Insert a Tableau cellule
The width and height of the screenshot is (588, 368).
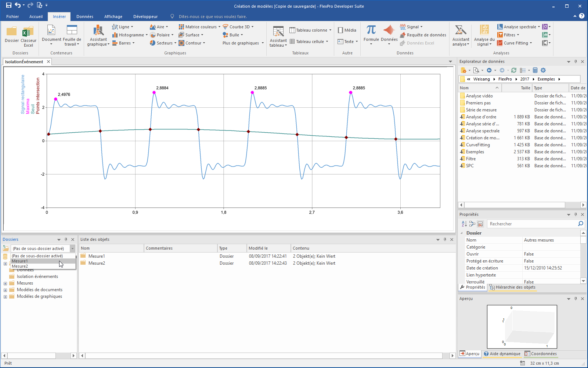(x=309, y=42)
